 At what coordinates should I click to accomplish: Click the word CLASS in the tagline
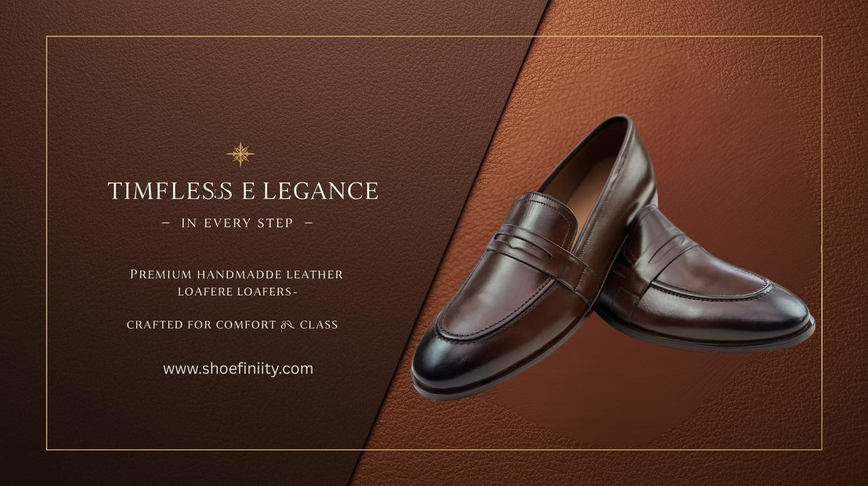coord(319,325)
